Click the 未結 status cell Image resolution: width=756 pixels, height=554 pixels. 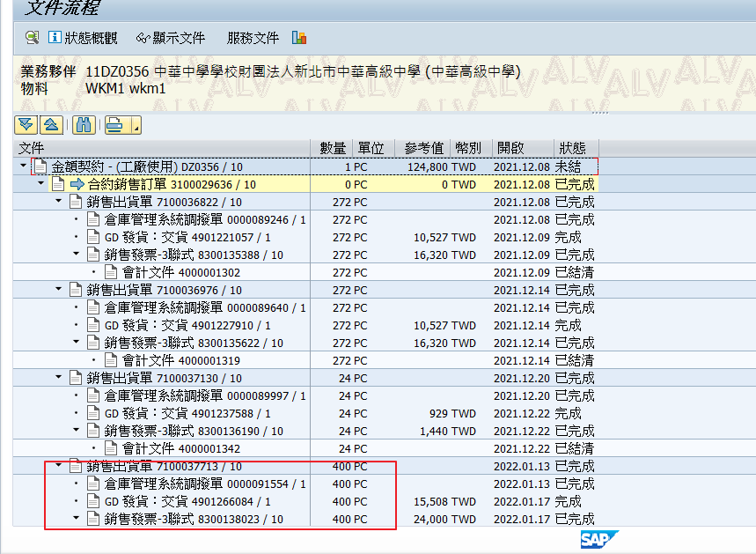click(568, 167)
